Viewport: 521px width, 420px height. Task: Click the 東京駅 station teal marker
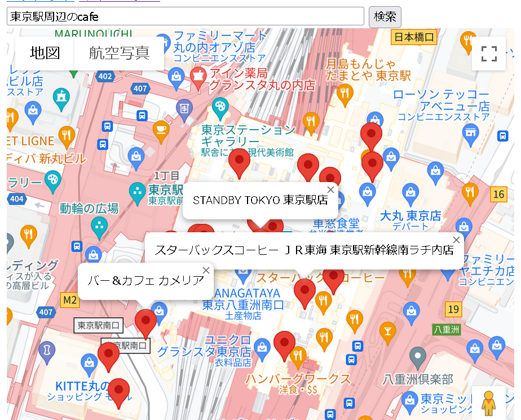click(x=137, y=193)
